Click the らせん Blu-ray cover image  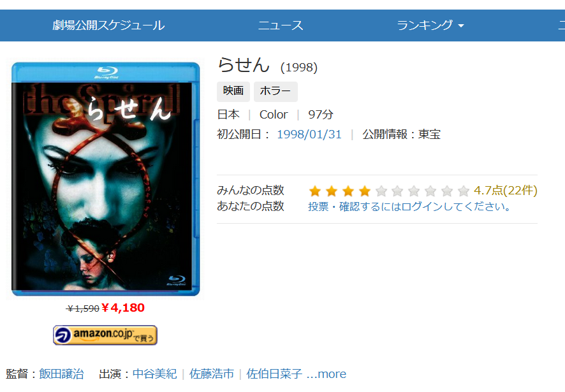[106, 179]
